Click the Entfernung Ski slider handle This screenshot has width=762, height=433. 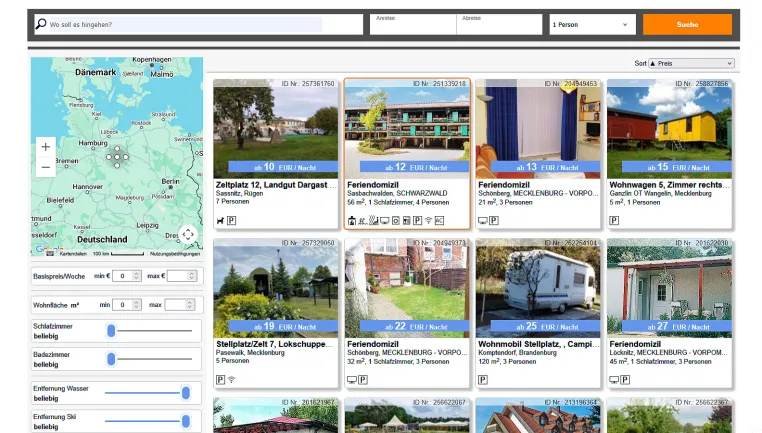coord(186,421)
